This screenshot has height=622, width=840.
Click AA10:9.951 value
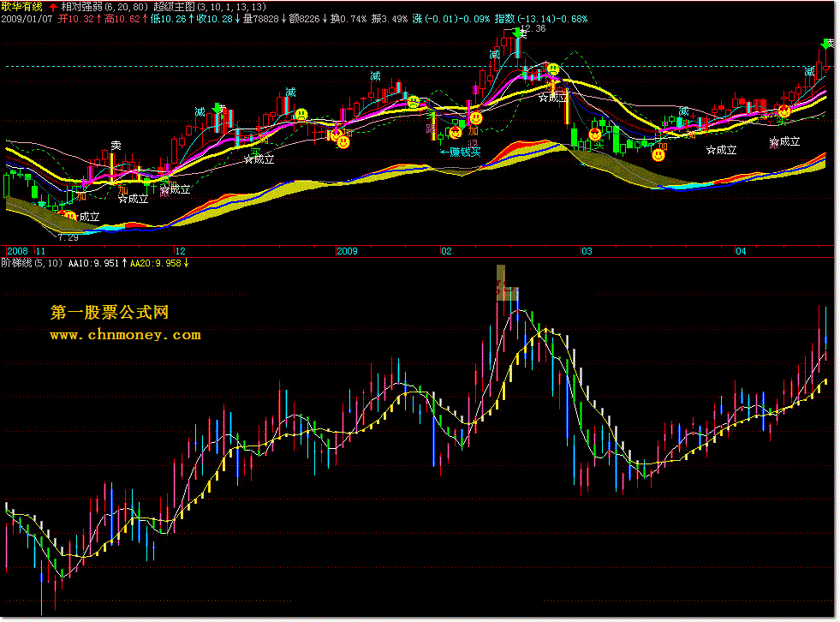[93, 263]
